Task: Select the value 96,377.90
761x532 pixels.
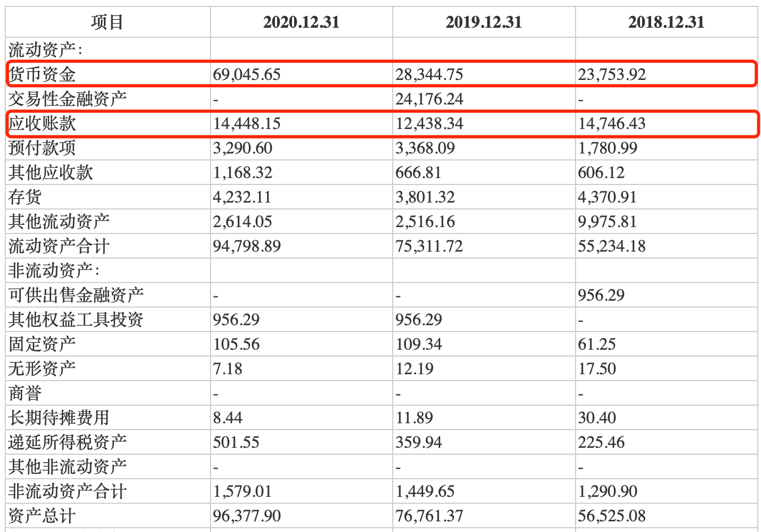Action: pos(247,515)
